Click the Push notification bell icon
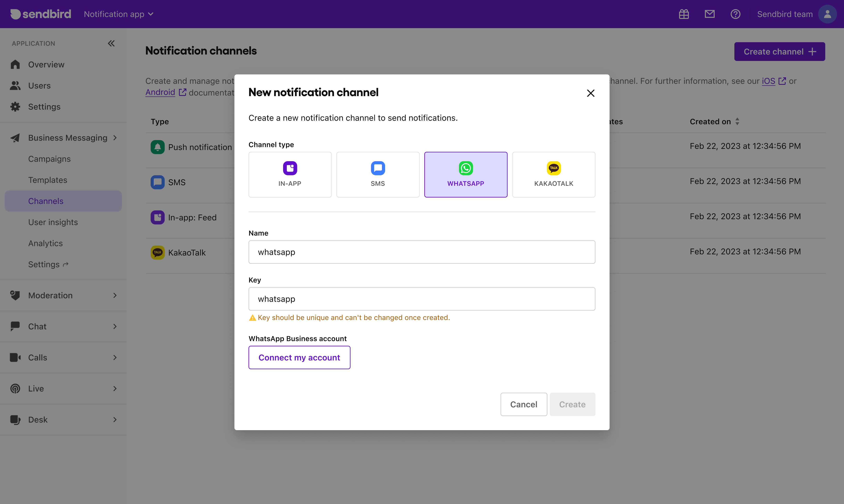The width and height of the screenshot is (844, 504). (158, 147)
